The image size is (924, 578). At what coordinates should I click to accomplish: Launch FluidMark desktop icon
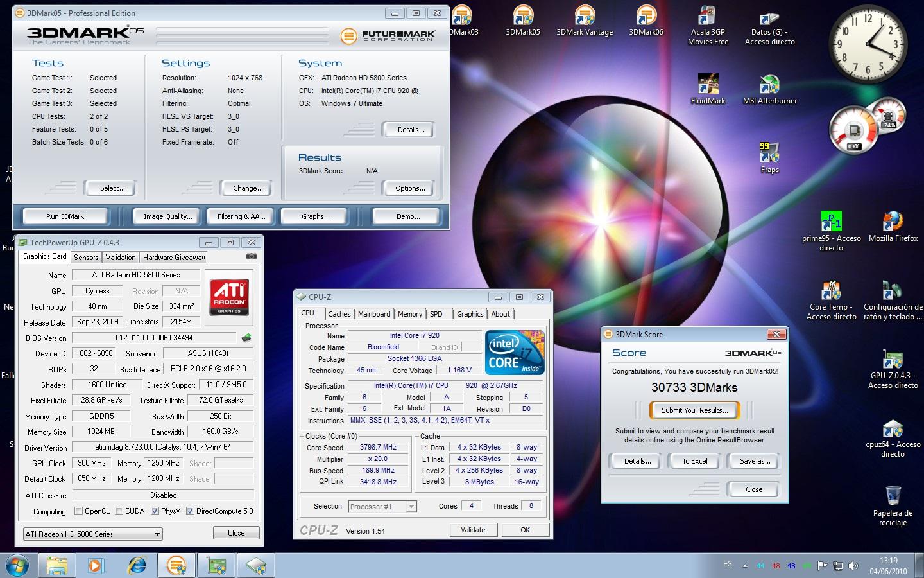tap(708, 90)
